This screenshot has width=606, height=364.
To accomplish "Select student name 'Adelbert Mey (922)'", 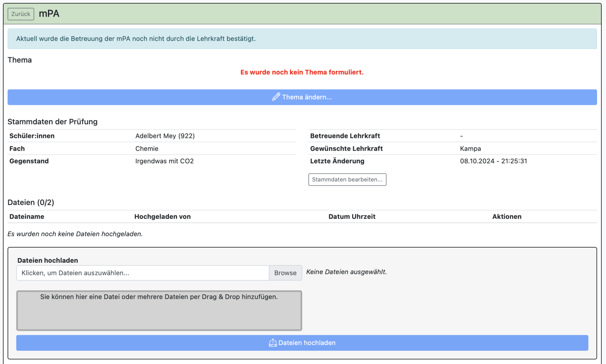I will (x=165, y=136).
